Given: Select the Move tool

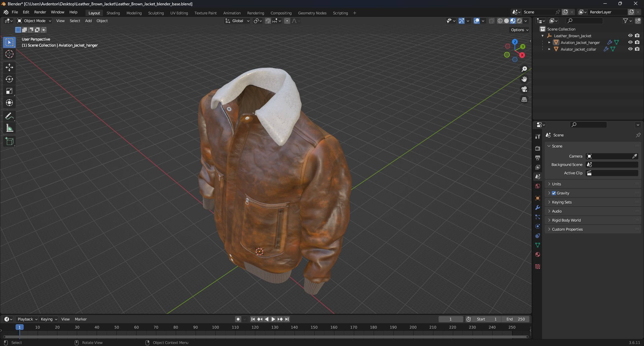Looking at the screenshot, I should 9,67.
